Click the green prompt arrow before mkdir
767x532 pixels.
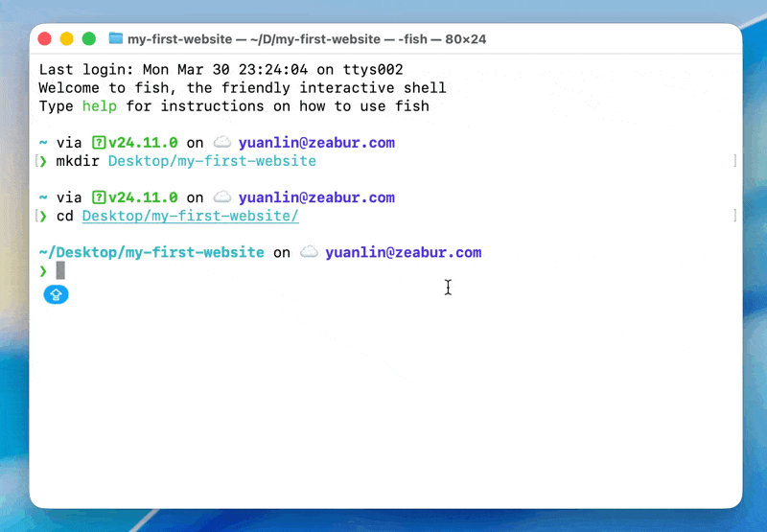(42, 161)
